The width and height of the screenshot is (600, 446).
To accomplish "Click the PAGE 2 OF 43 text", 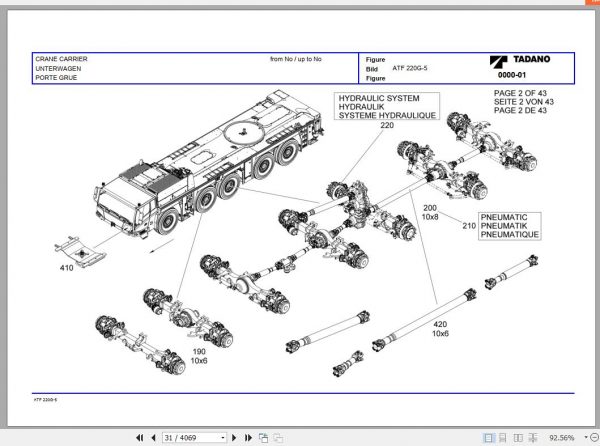I will (x=520, y=93).
